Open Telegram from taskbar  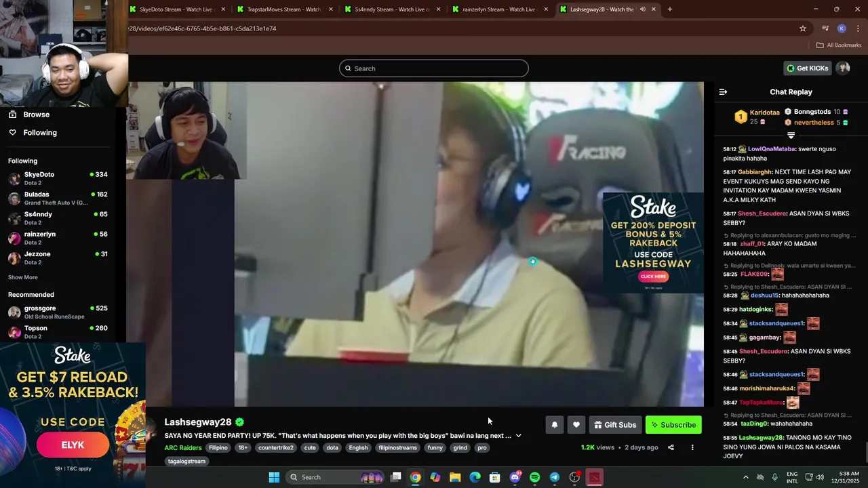[x=555, y=477]
